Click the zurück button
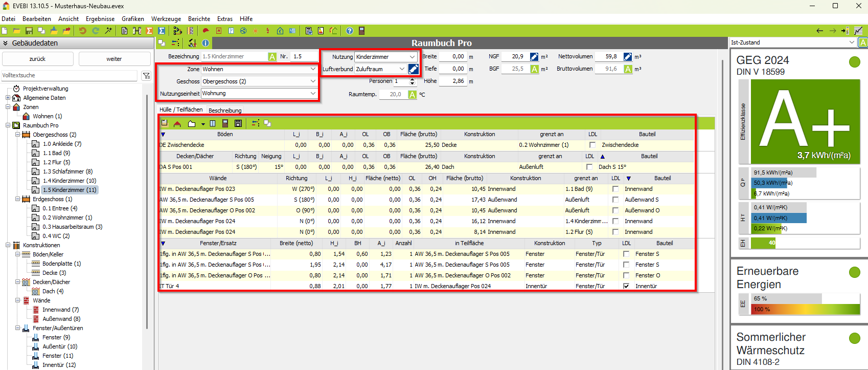The width and height of the screenshot is (868, 370). tap(37, 59)
